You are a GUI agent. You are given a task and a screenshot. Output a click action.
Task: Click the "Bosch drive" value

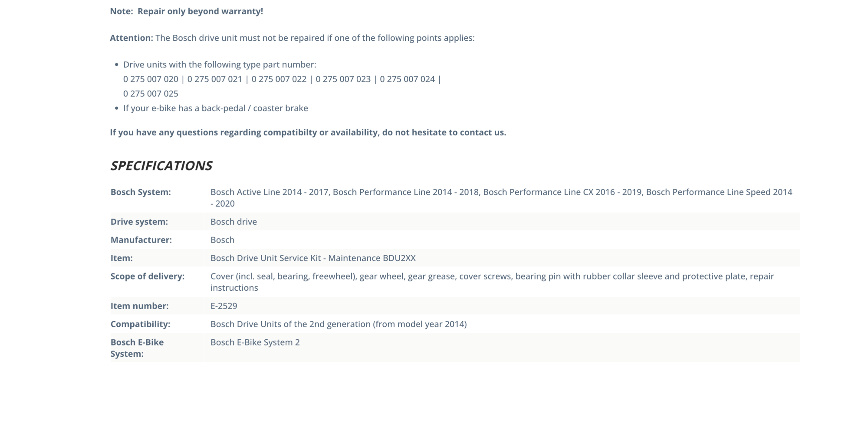tap(233, 222)
